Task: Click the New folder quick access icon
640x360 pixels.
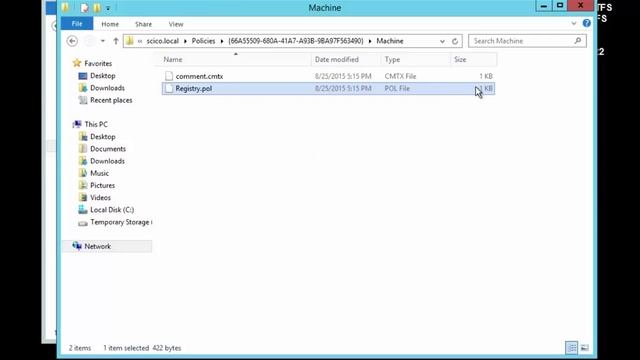Action: coord(97,8)
